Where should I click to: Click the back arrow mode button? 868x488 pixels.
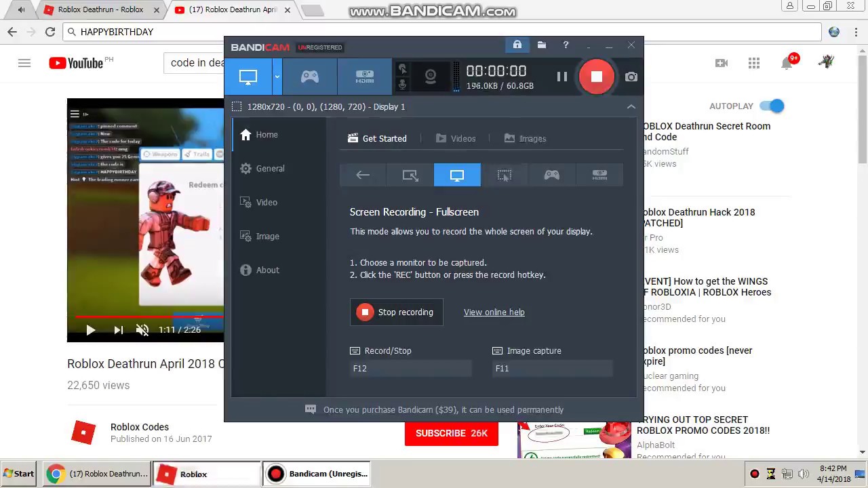tap(363, 175)
